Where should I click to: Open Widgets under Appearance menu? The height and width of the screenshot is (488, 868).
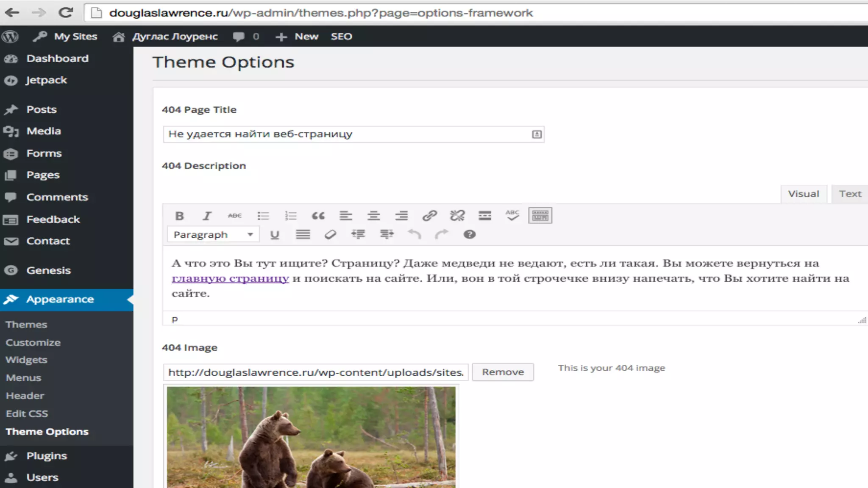click(x=26, y=360)
